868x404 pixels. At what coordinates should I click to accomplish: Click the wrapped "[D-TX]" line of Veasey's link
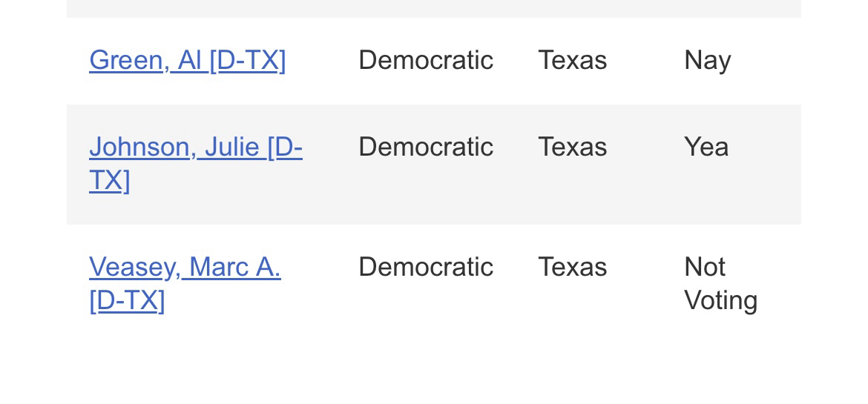(127, 301)
